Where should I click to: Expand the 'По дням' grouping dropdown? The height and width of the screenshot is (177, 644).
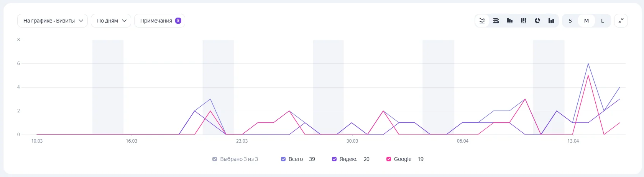coord(111,21)
